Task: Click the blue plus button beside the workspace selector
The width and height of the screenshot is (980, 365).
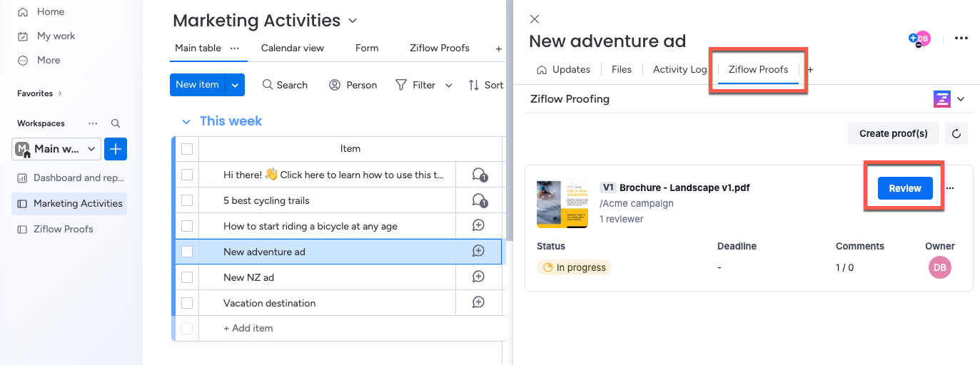Action: pos(116,149)
